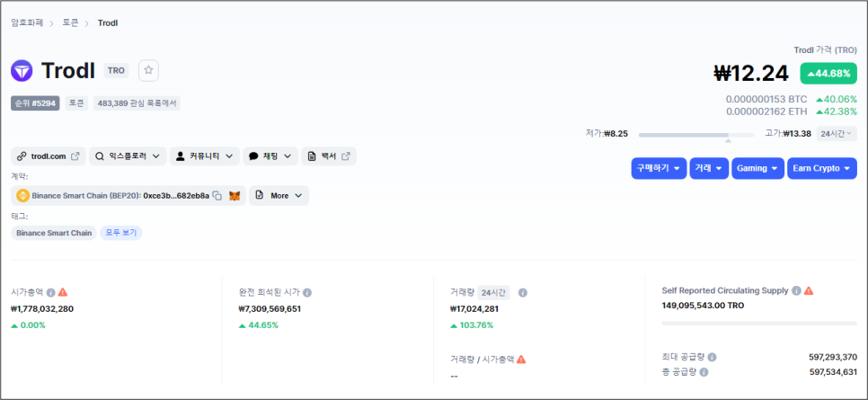
Task: Click the volume value ₩17,024,281
Action: click(x=475, y=309)
